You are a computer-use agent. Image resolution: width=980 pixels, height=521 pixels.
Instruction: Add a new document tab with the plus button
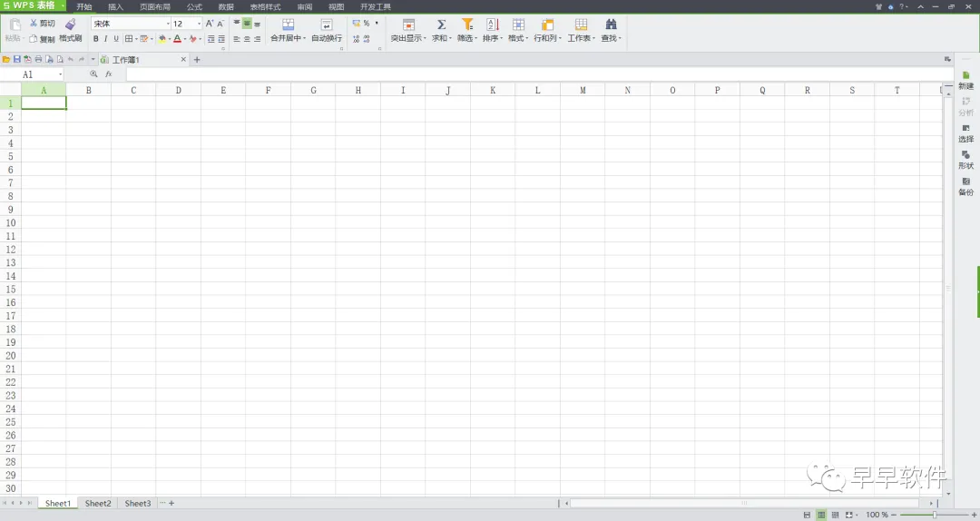pyautogui.click(x=197, y=59)
